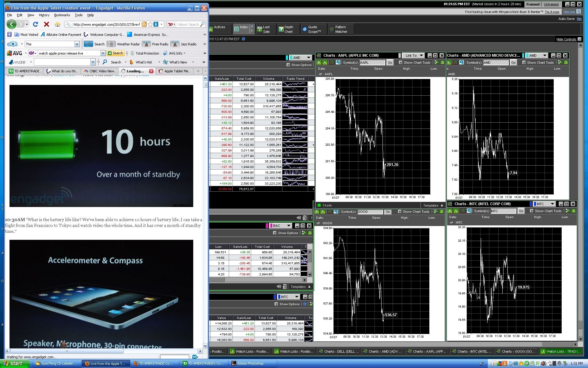
Task: Open Jazz Radio from alot toolbar
Action: point(184,44)
